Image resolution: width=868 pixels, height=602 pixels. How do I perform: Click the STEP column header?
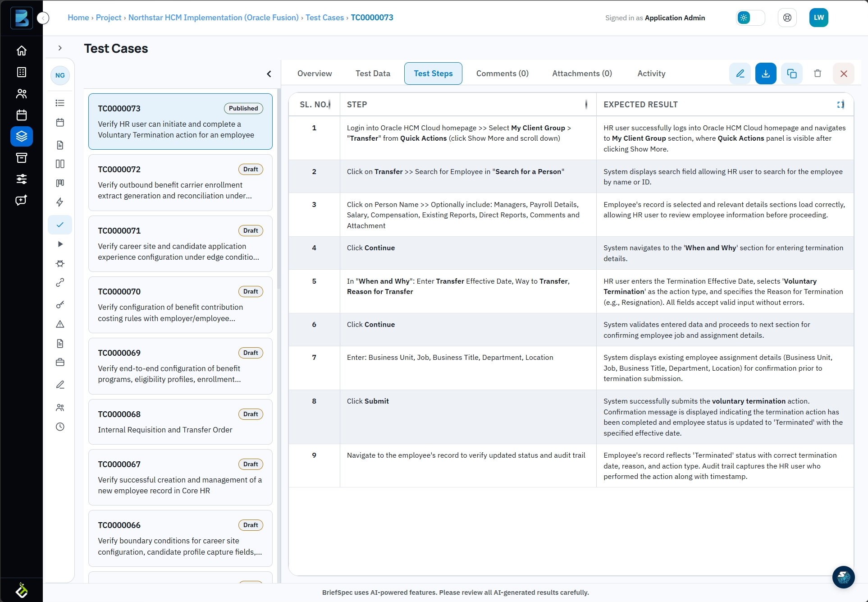468,105
